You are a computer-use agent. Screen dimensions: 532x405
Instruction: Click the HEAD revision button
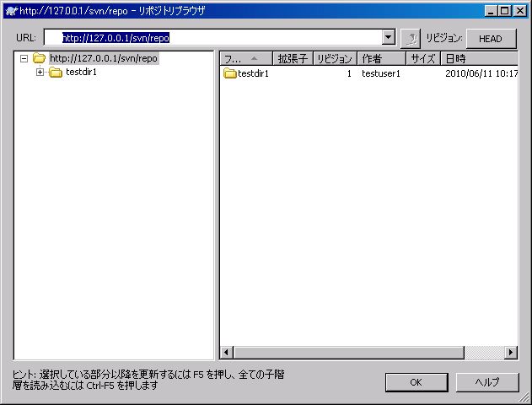click(x=491, y=39)
